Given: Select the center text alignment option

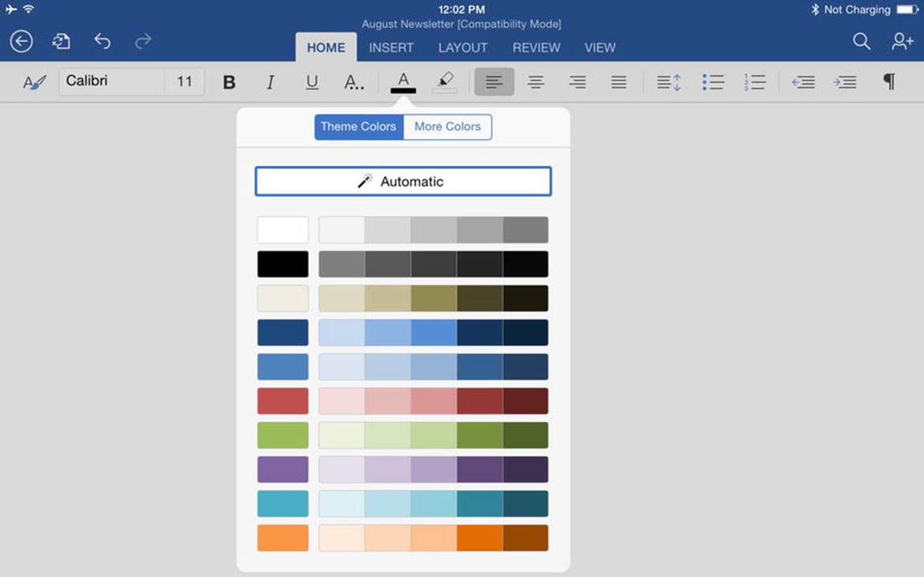Looking at the screenshot, I should tap(536, 82).
